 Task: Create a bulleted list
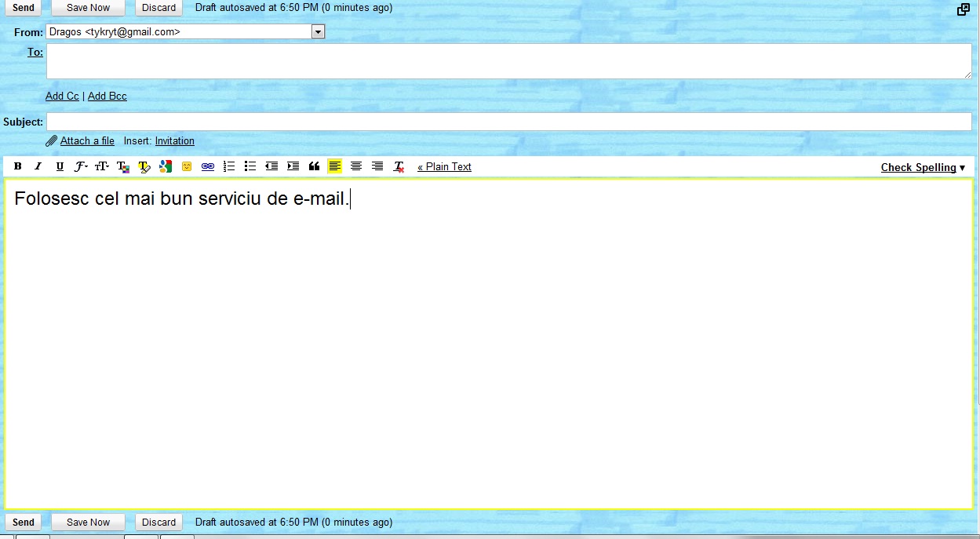(x=250, y=166)
